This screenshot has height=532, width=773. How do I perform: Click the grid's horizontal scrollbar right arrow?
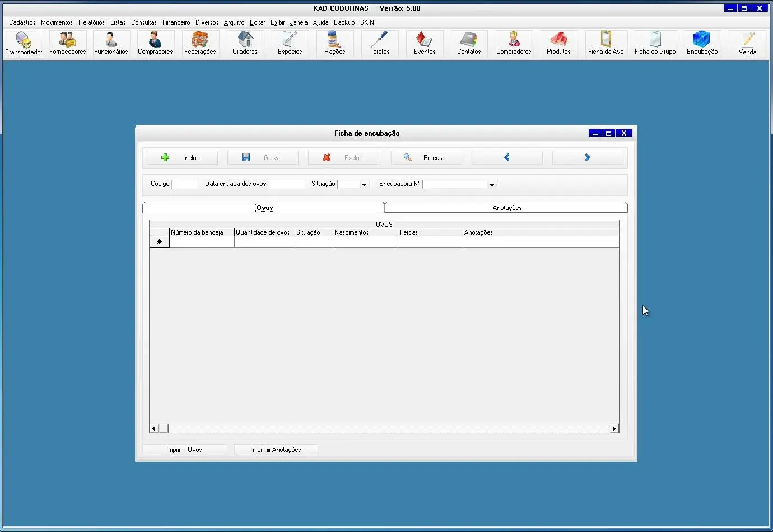614,428
